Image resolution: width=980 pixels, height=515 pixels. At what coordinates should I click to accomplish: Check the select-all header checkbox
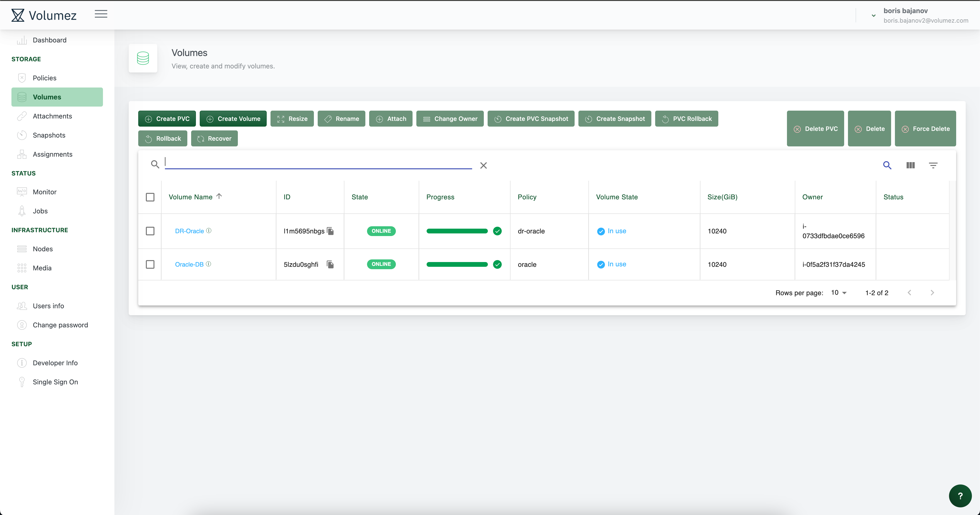150,197
